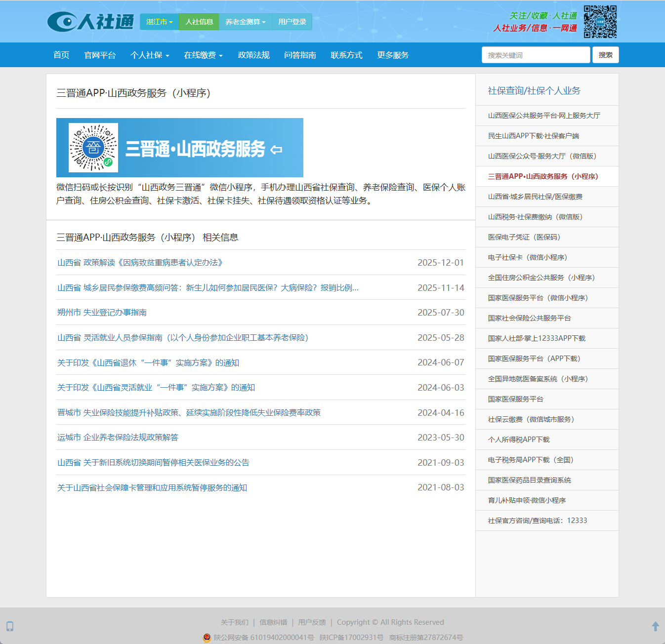Expand the 个人社保 navigation menu
The image size is (665, 644).
[x=150, y=55]
